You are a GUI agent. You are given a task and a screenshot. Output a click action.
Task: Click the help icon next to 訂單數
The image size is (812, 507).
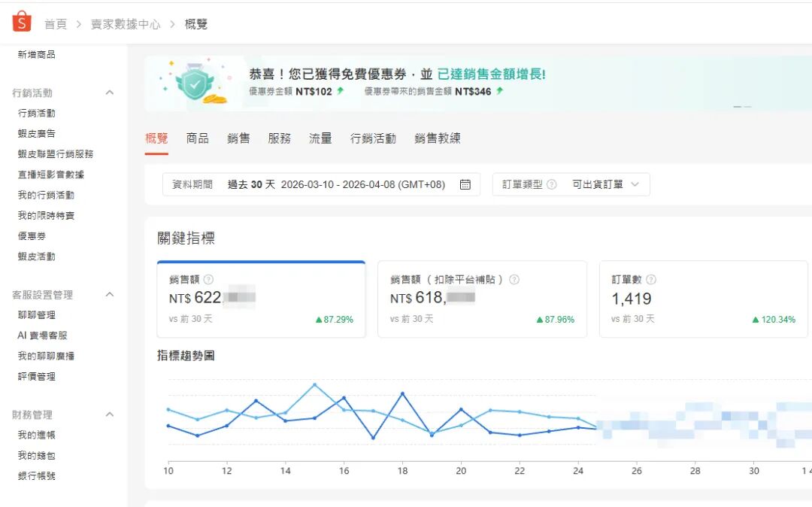tap(650, 279)
